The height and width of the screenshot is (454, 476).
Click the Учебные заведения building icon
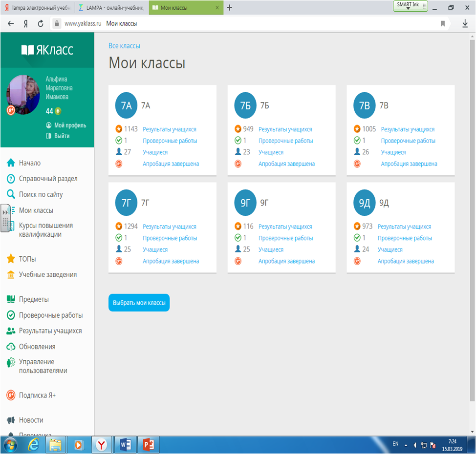click(x=11, y=274)
